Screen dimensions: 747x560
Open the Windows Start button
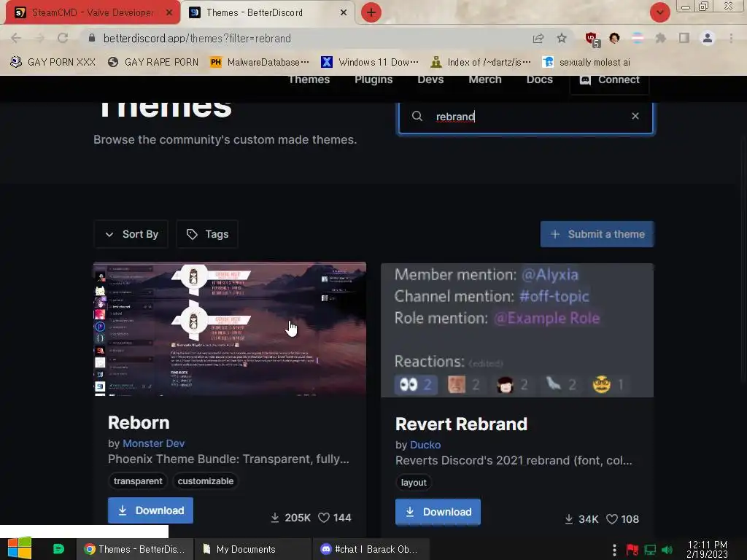pos(20,548)
